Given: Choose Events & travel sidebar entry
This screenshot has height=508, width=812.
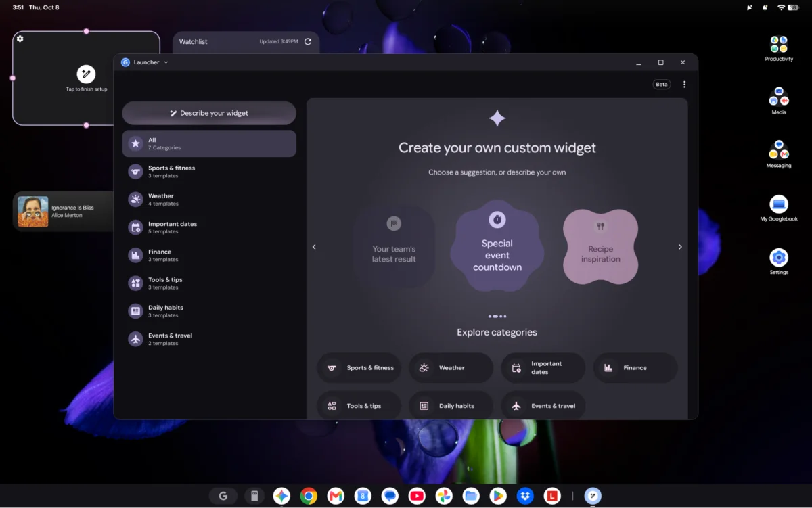Looking at the screenshot, I should 209,339.
